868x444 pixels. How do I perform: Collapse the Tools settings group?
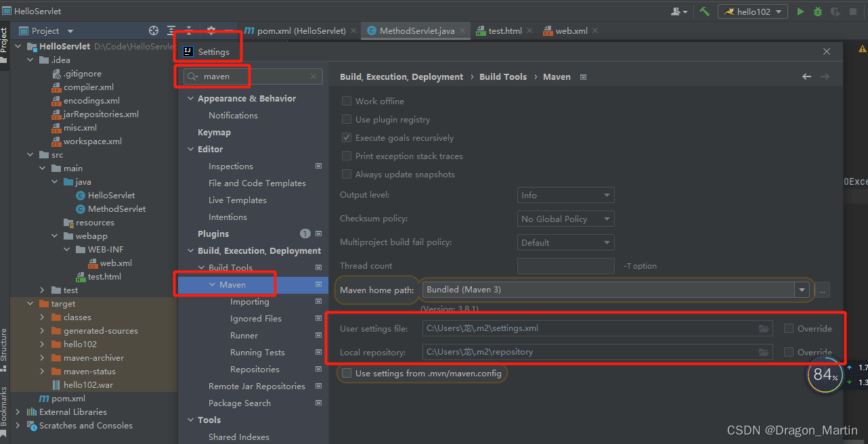(190, 420)
